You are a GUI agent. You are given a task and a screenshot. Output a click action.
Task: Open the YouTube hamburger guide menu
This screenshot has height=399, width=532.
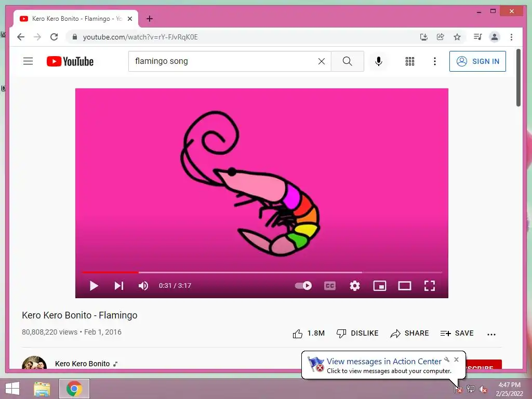pos(28,61)
